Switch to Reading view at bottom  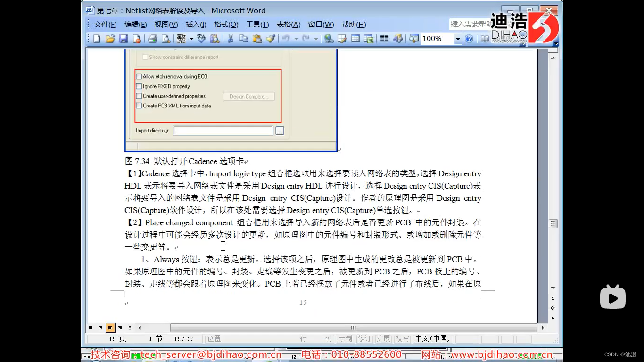130,328
